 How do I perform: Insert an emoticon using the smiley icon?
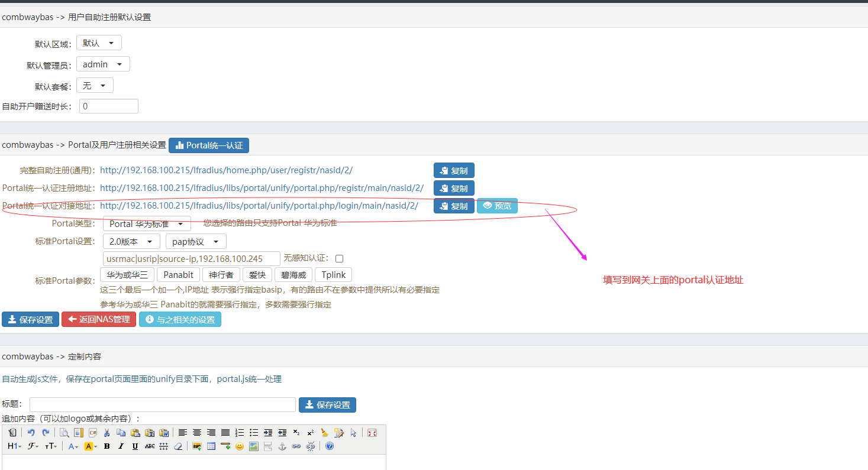[x=240, y=446]
